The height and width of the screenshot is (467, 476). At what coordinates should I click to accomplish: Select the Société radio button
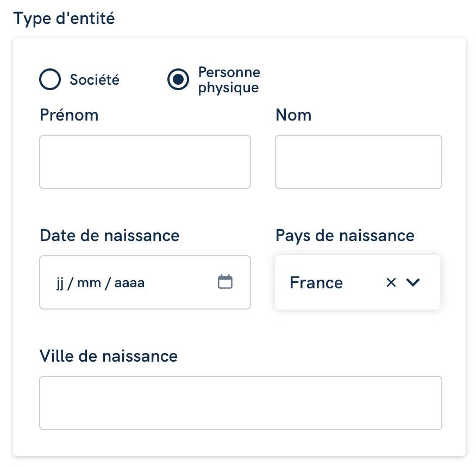[50, 79]
